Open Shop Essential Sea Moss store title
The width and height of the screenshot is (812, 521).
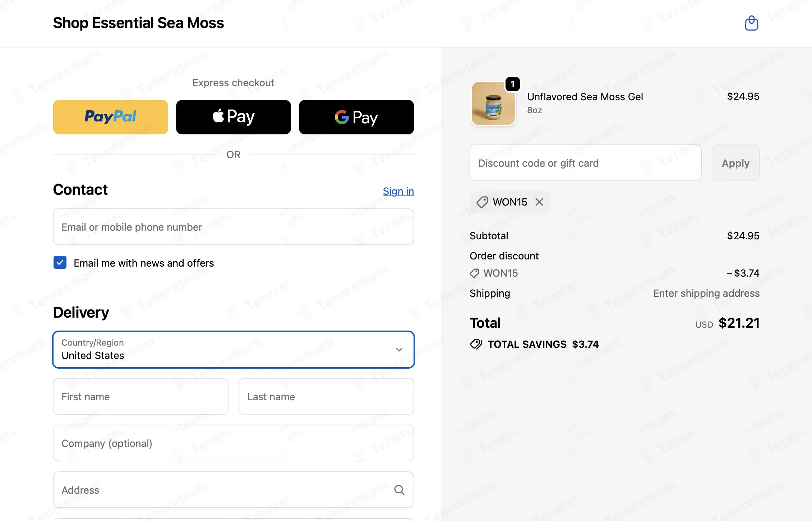coord(138,23)
